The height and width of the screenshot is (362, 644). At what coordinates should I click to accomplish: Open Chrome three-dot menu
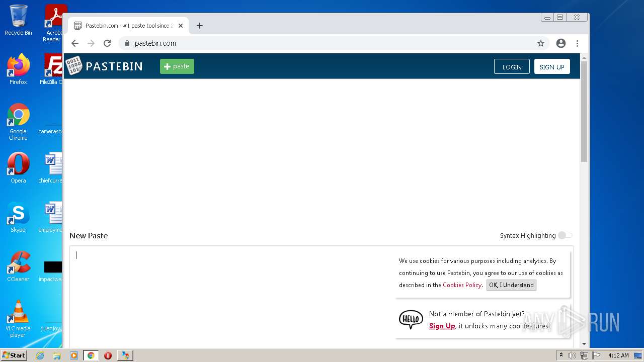[577, 43]
